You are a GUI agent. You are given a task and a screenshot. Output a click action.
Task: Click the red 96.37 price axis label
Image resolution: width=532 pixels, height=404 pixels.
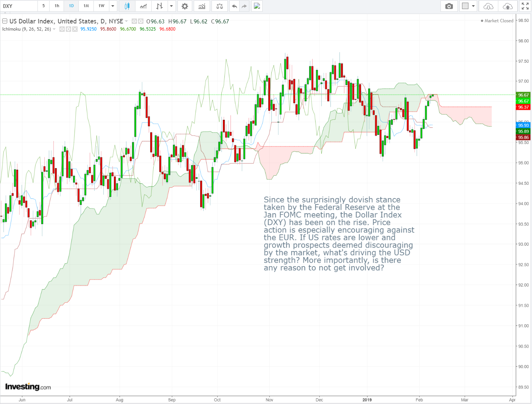coord(524,107)
